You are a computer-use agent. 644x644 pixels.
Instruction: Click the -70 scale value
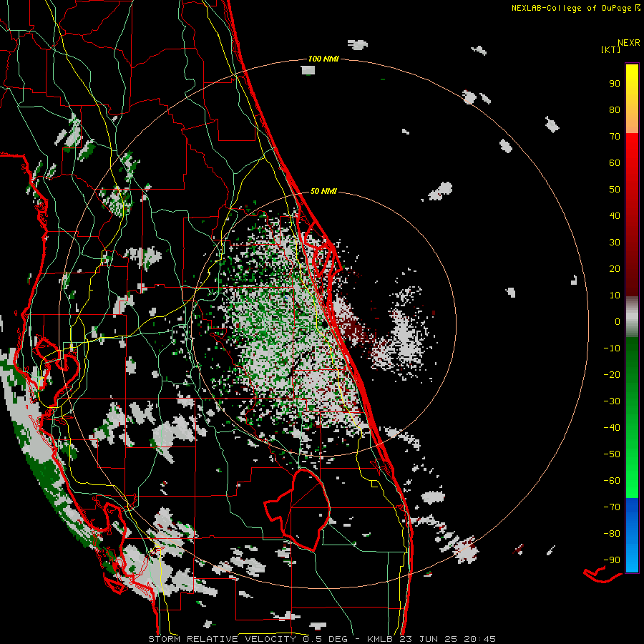pos(612,507)
